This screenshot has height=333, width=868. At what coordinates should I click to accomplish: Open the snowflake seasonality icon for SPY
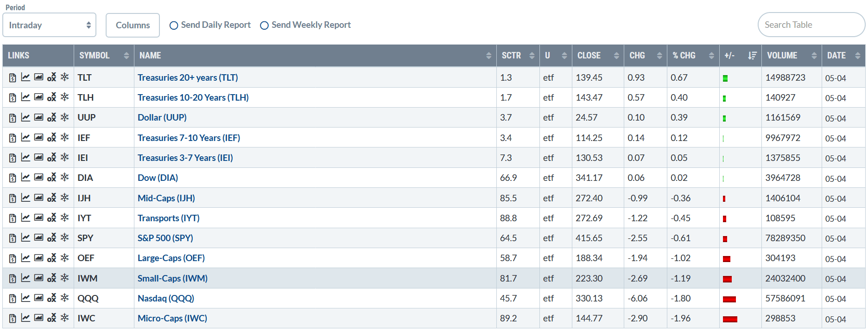65,237
